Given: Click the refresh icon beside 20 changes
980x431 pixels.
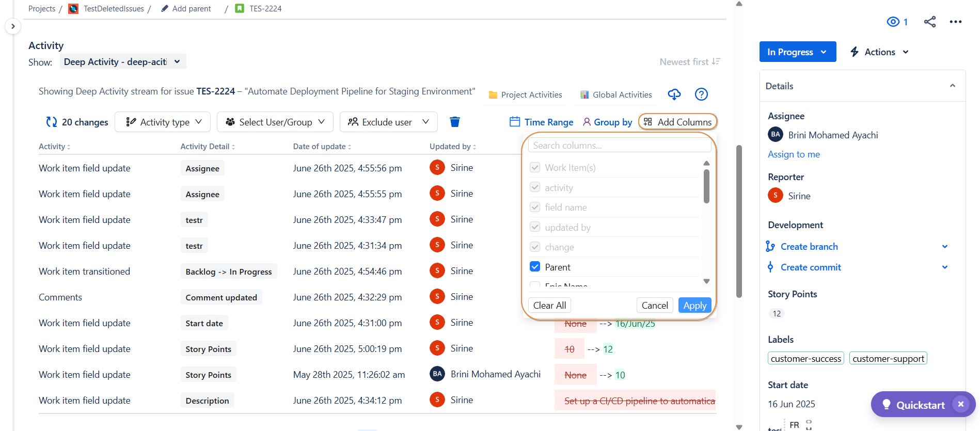Looking at the screenshot, I should pos(52,122).
